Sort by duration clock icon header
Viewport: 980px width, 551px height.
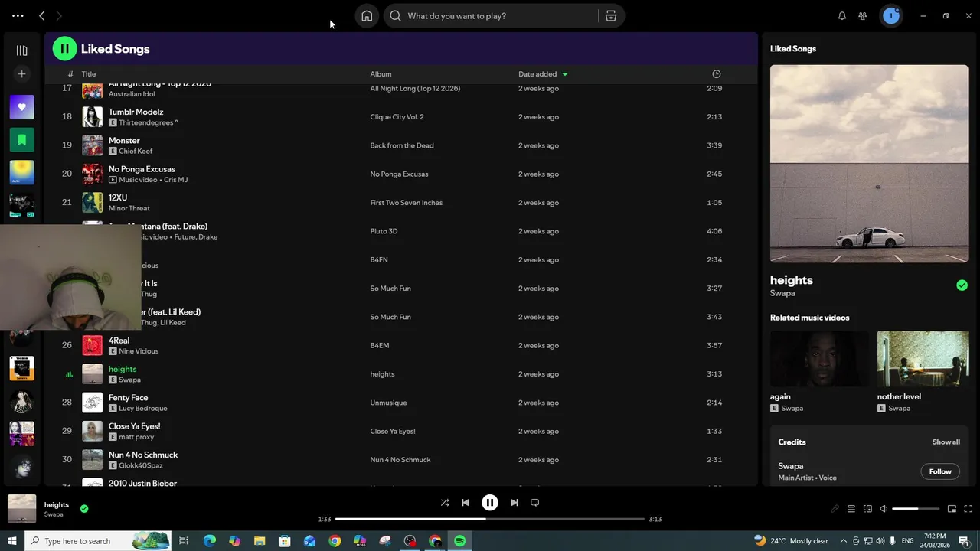(x=717, y=74)
